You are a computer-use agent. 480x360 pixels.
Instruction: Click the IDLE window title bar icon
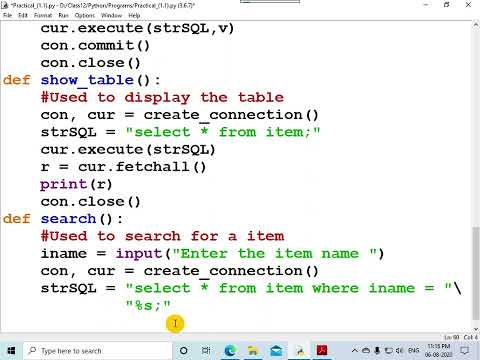click(5, 5)
